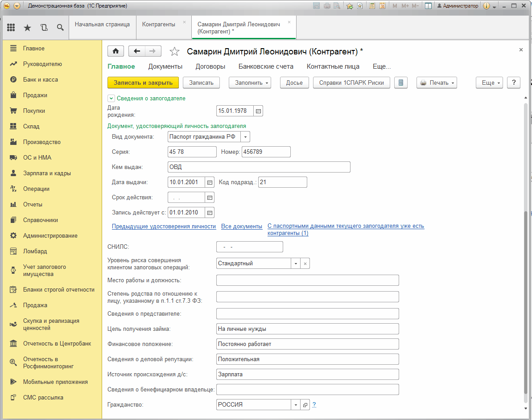Open Контактные лица form section
Screen dimensions: 532x420
(x=333, y=66)
